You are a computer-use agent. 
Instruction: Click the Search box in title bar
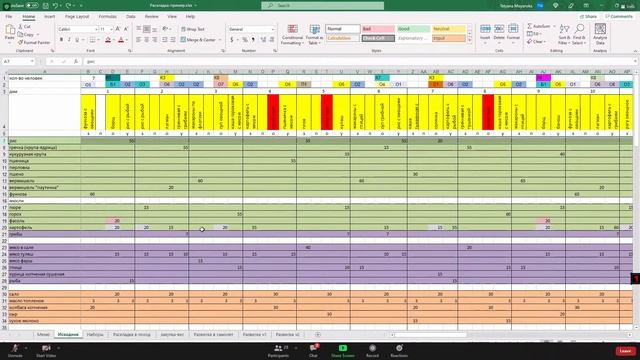pos(322,6)
